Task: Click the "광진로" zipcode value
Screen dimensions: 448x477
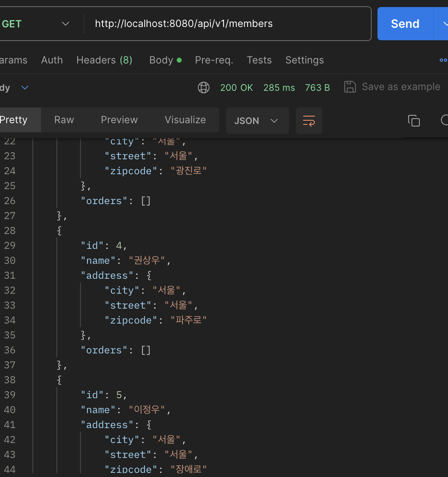Action: pos(189,170)
